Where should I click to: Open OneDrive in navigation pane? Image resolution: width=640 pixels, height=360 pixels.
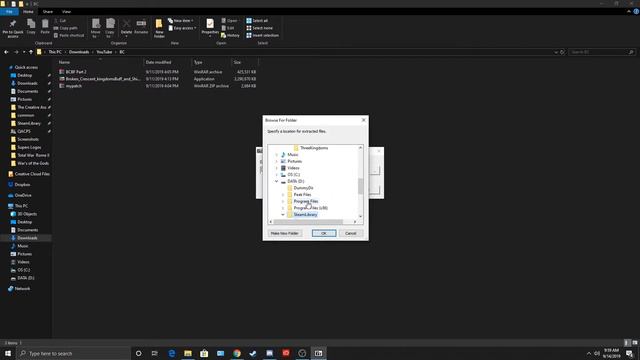click(x=23, y=195)
